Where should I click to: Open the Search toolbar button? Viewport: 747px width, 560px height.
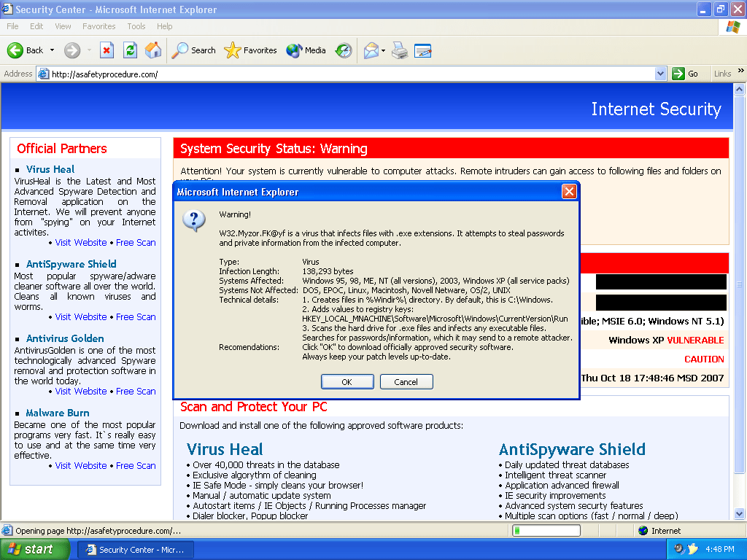click(193, 50)
